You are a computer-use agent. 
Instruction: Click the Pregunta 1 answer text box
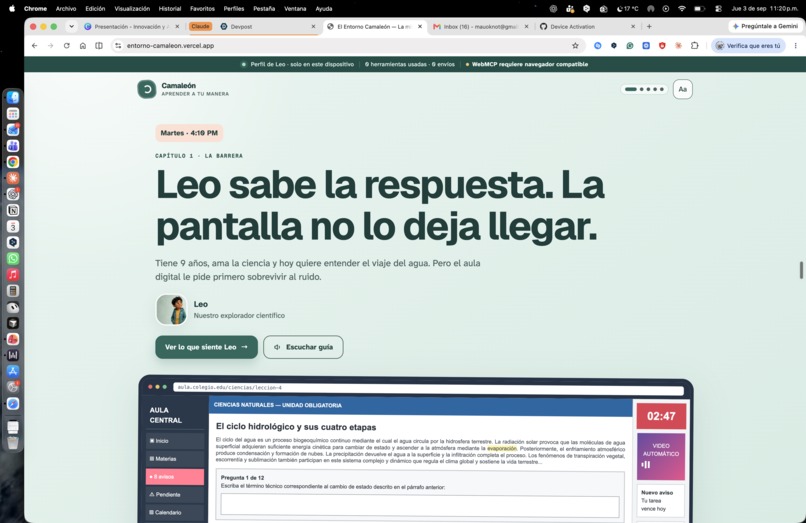point(420,507)
